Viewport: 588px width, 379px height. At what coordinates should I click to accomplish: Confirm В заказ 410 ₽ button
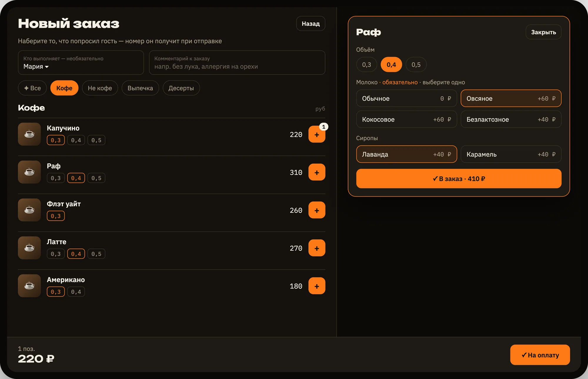(x=459, y=179)
